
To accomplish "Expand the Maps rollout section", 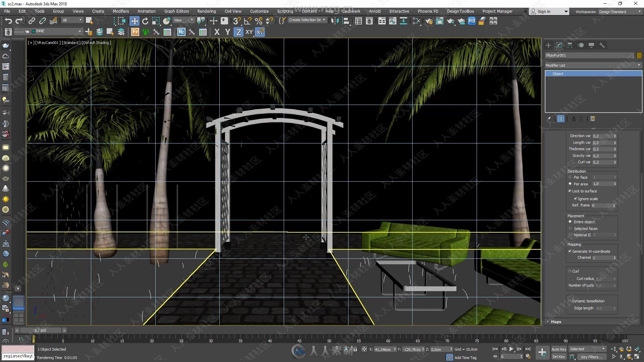I will pos(555,321).
